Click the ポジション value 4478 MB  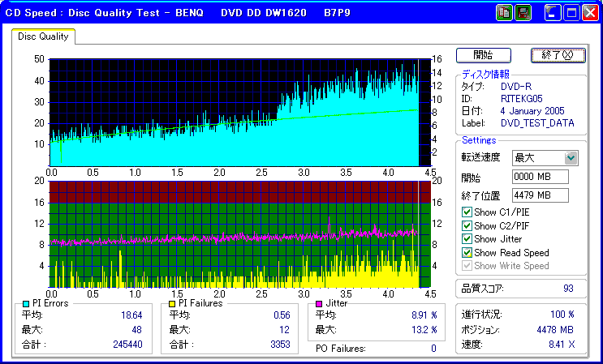[555, 330]
